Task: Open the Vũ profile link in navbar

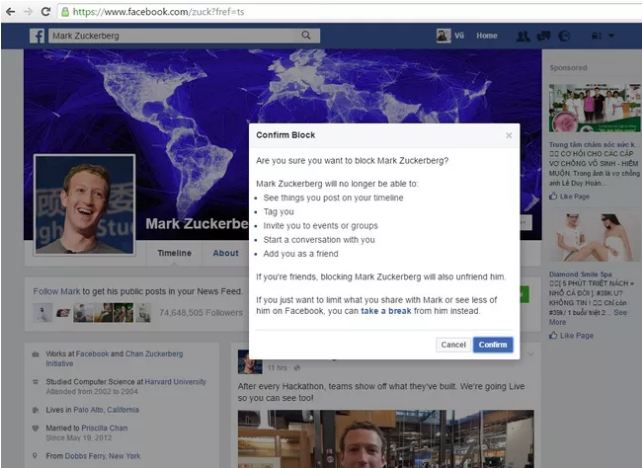Action: pyautogui.click(x=459, y=36)
